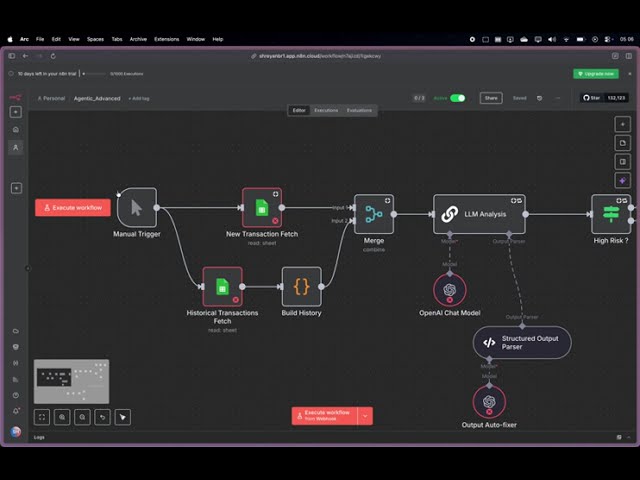Click the green Upgrade now button
Viewport: 640px width, 480px height.
pos(595,74)
